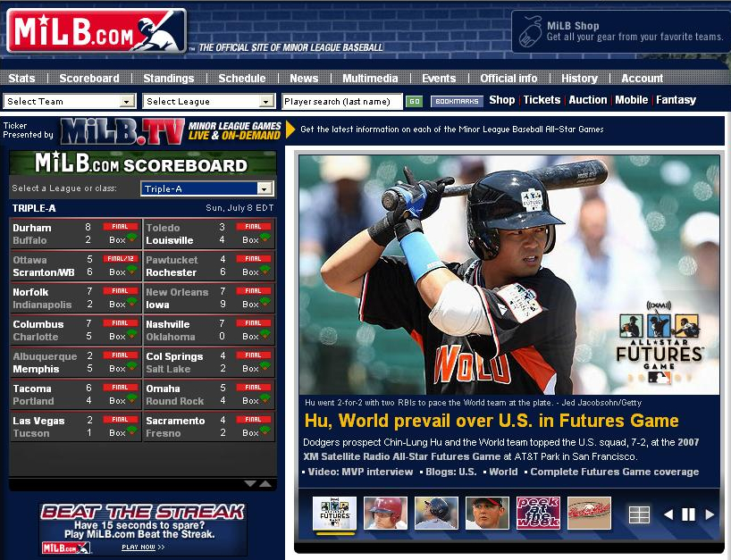Open the All-Star Futures Game logo
This screenshot has width=731, height=560.
tap(659, 342)
